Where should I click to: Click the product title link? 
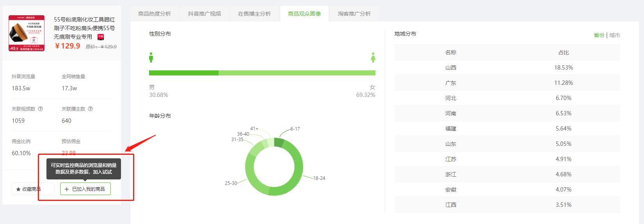[84, 28]
